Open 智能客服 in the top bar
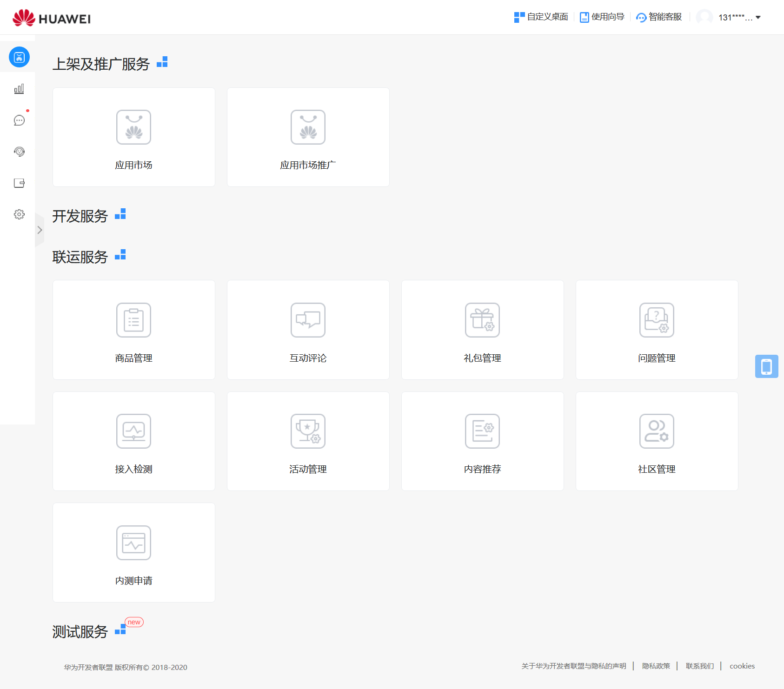784x689 pixels. 659,17
